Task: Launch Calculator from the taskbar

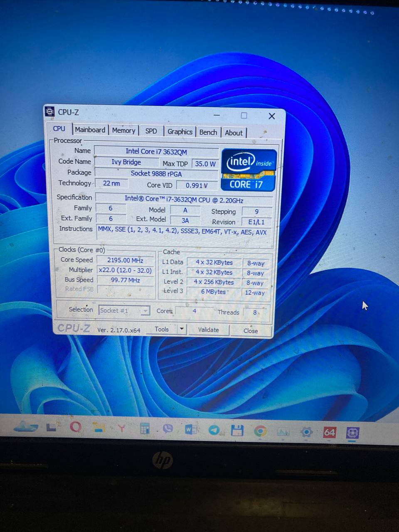Action: pos(145,428)
